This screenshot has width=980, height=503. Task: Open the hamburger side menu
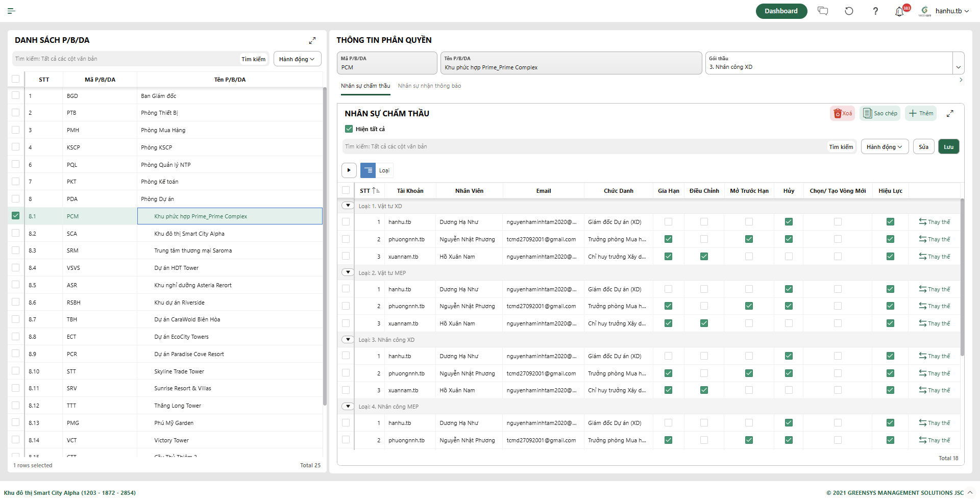11,11
